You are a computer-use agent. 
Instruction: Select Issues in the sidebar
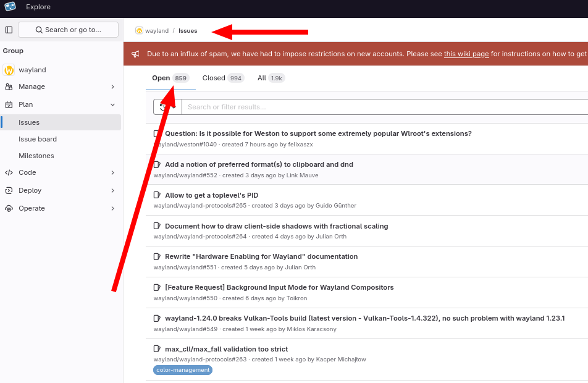(x=61, y=122)
